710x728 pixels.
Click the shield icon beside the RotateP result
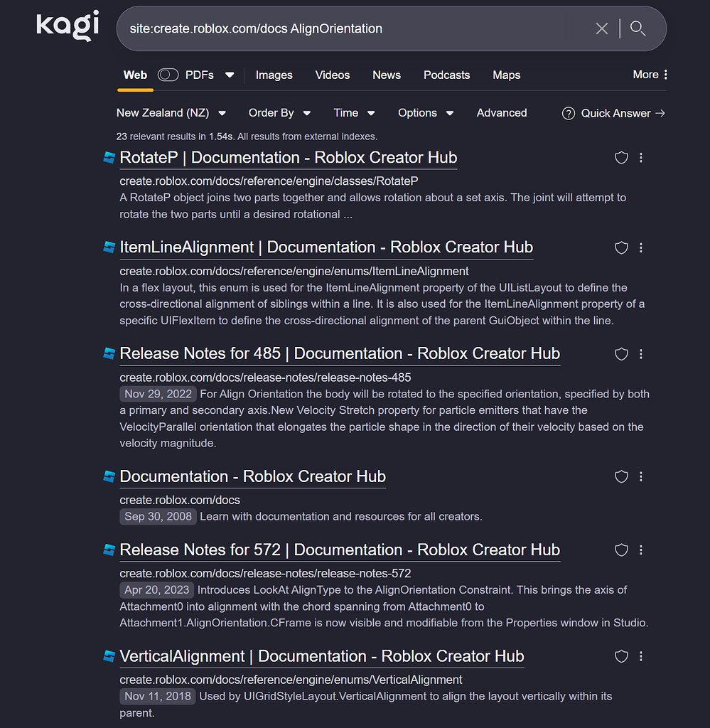[x=621, y=158]
